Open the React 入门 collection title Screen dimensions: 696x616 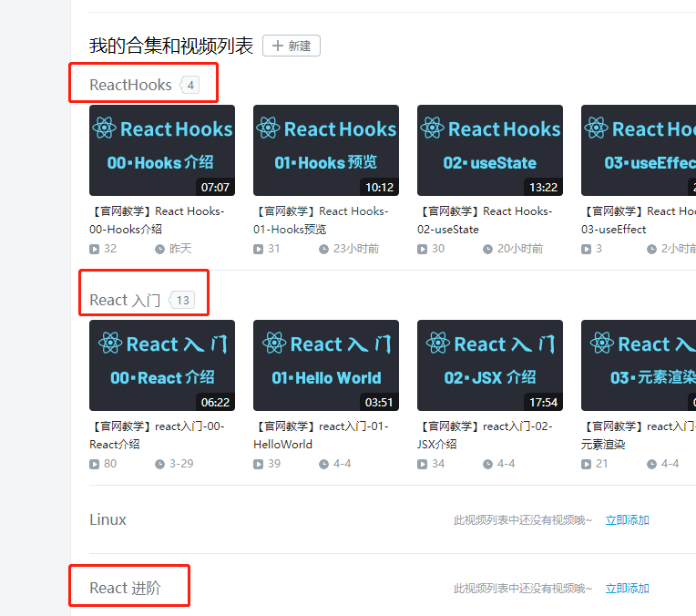pos(125,300)
